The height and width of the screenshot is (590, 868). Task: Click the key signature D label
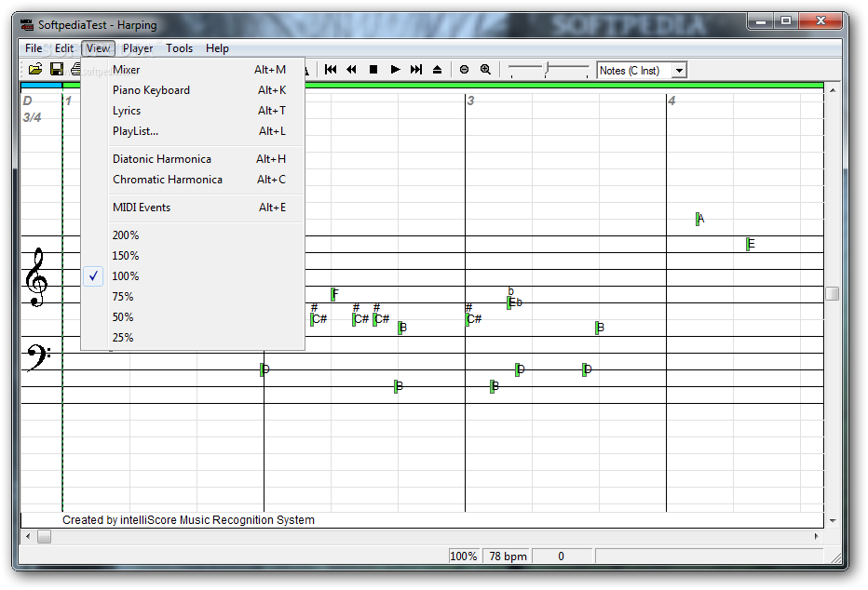click(27, 101)
